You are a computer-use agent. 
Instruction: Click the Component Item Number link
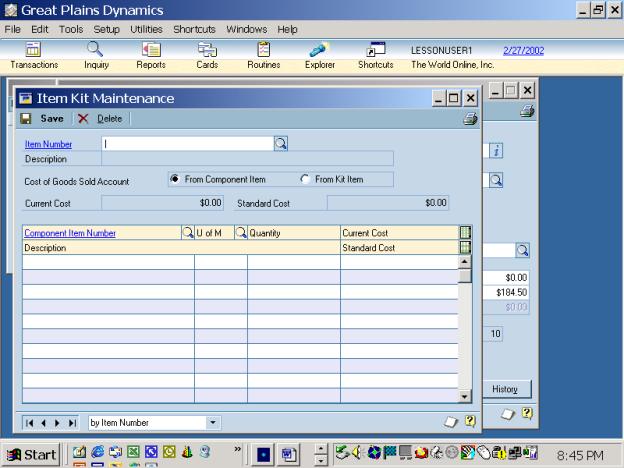70,233
